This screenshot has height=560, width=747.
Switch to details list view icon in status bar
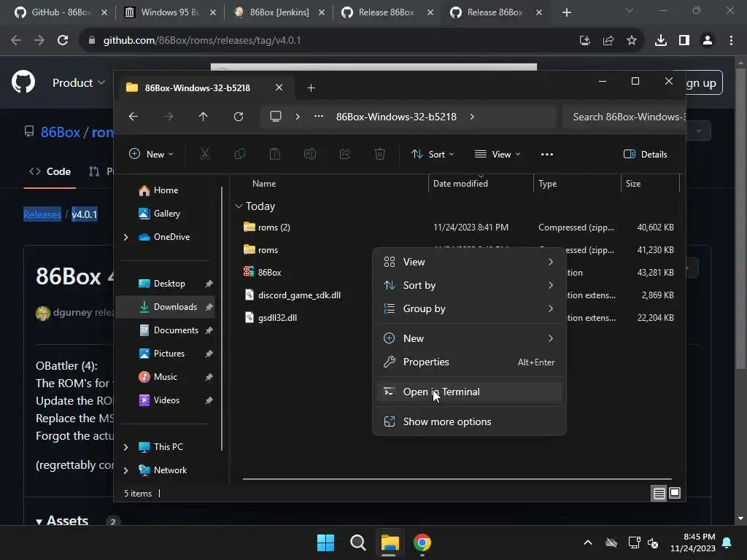(659, 494)
